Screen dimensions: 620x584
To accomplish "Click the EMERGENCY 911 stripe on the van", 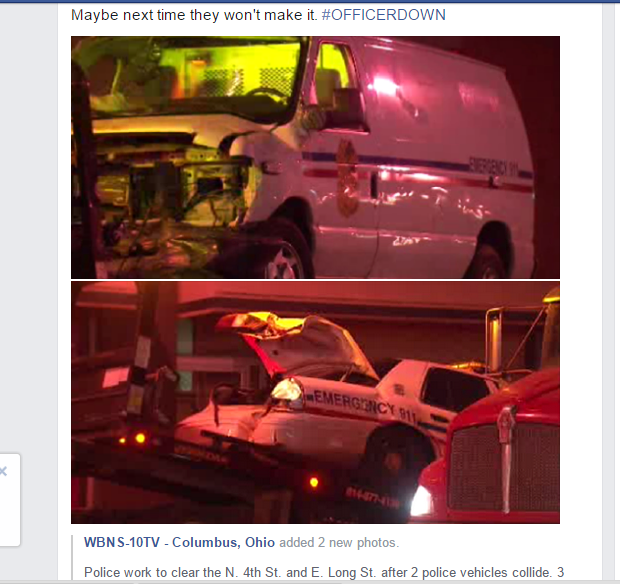I will 493,167.
